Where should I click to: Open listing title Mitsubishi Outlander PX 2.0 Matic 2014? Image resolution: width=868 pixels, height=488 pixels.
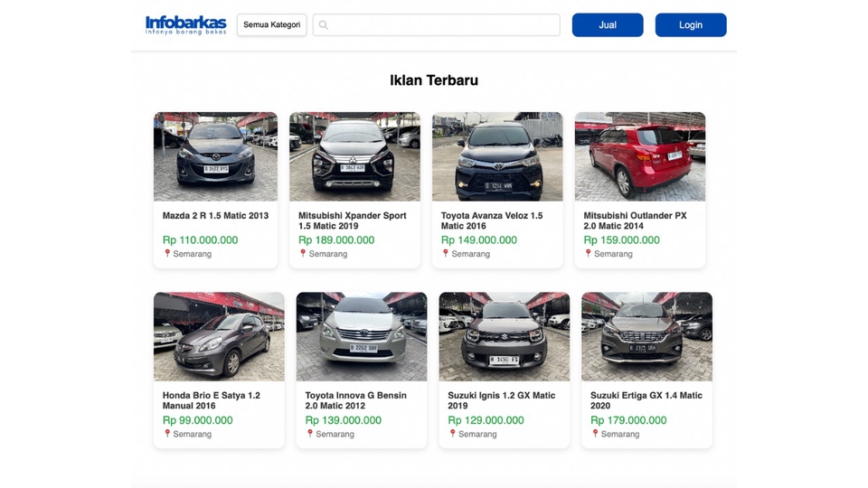tap(635, 221)
